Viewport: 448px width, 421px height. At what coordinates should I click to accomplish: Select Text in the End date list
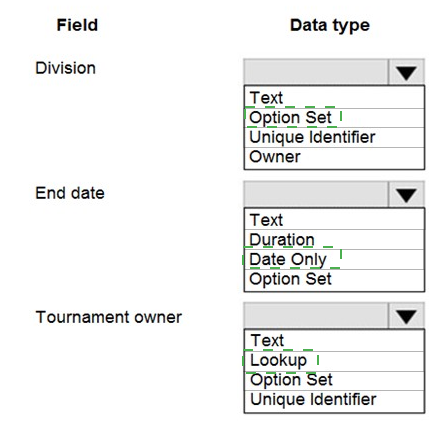click(334, 220)
